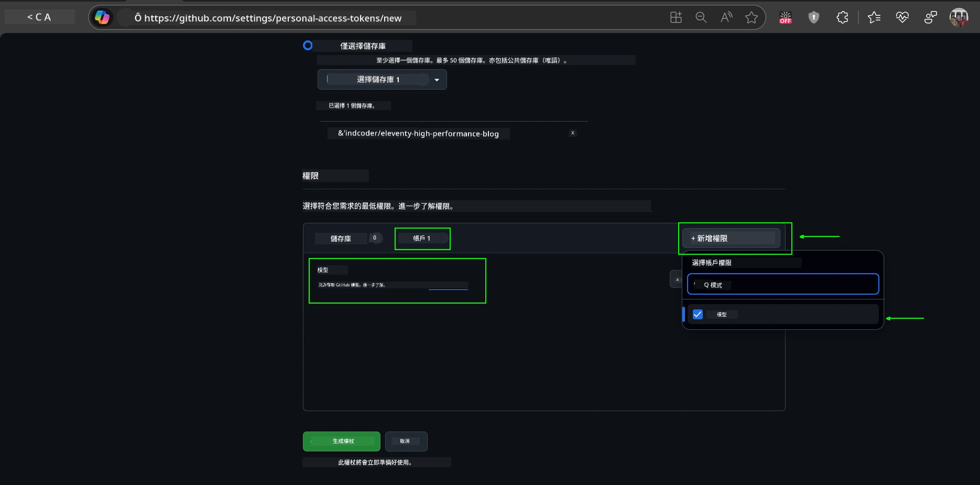Open Browser Essentials heart icon
This screenshot has height=485, width=980.
(x=902, y=17)
